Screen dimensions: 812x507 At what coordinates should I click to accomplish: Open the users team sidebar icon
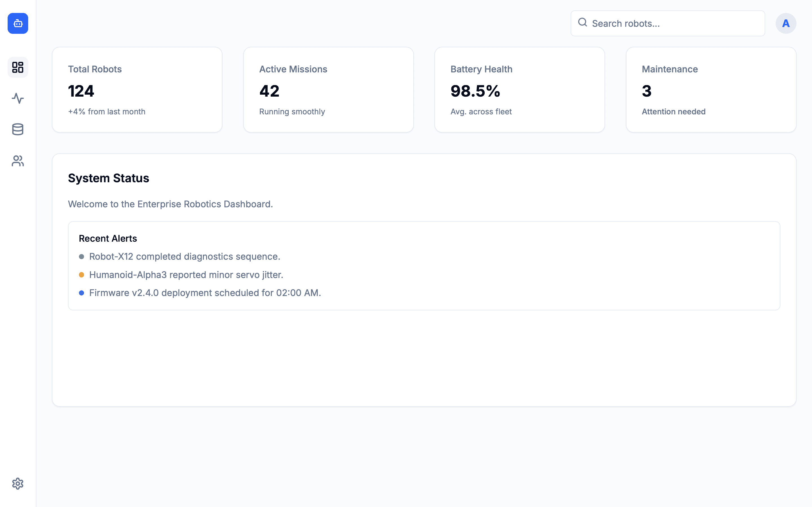coord(18,161)
